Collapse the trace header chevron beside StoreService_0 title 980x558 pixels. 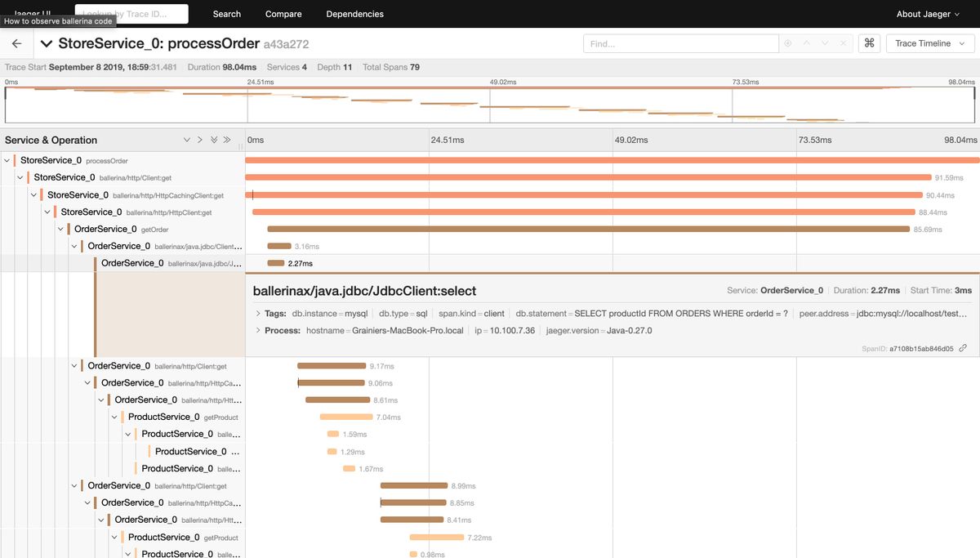tap(47, 43)
